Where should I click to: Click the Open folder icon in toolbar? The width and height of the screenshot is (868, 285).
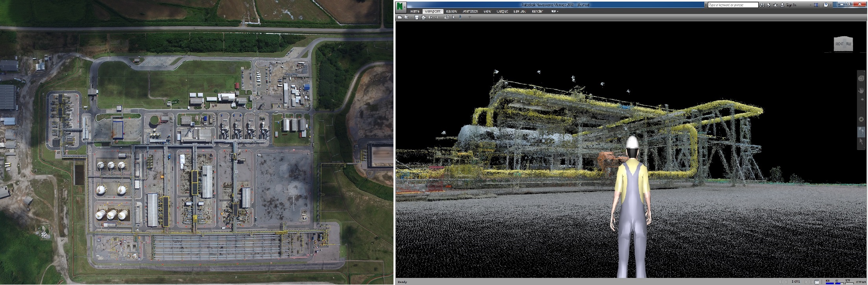(x=406, y=17)
